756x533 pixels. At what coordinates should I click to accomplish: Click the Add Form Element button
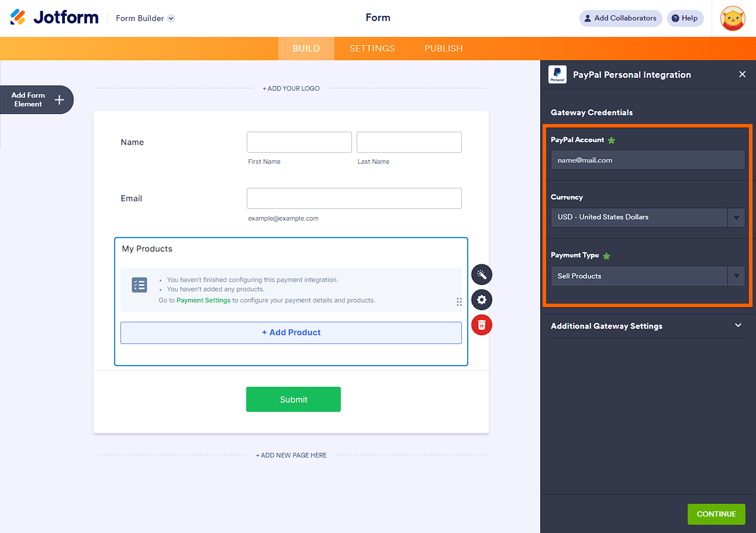pos(36,99)
